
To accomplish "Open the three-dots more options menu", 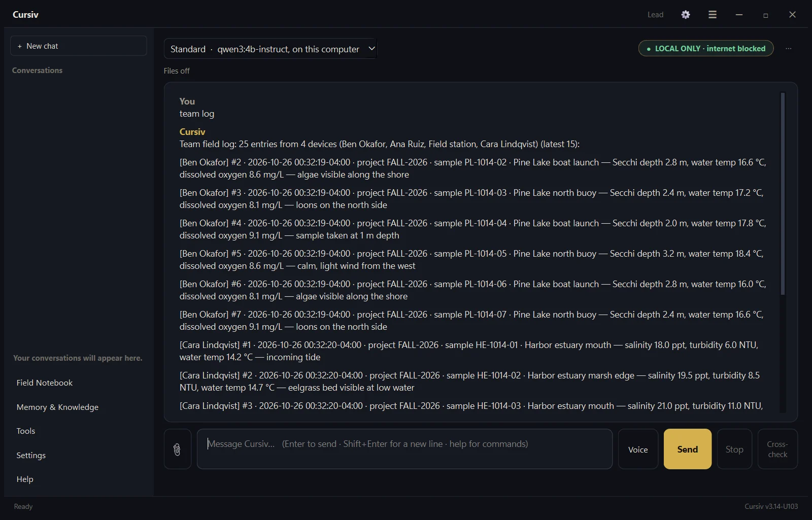I will pos(788,49).
